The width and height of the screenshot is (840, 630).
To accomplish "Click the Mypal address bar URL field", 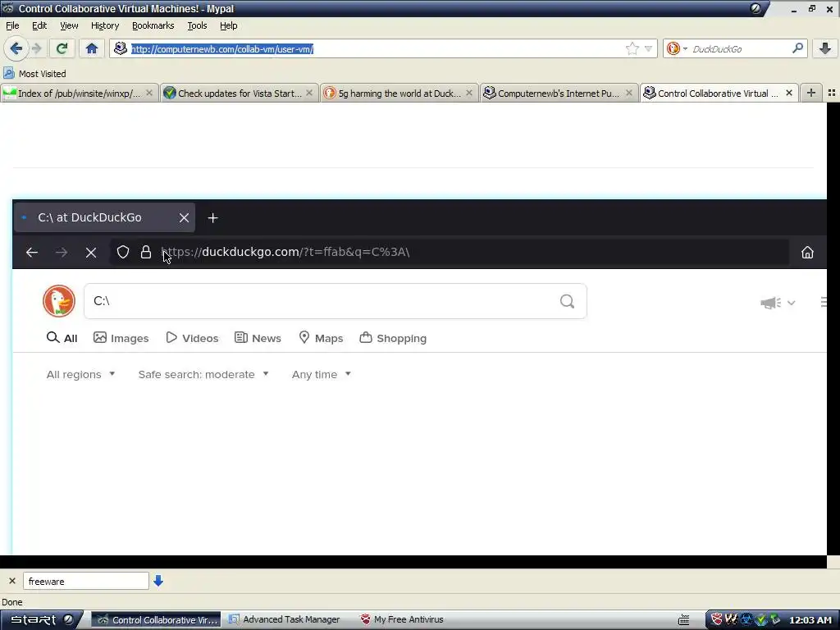I will point(375,48).
